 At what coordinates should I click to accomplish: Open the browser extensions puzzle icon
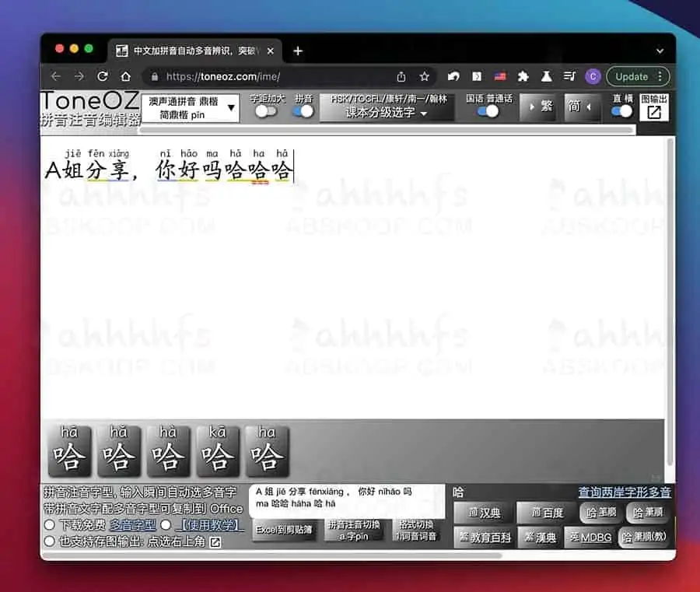523,76
